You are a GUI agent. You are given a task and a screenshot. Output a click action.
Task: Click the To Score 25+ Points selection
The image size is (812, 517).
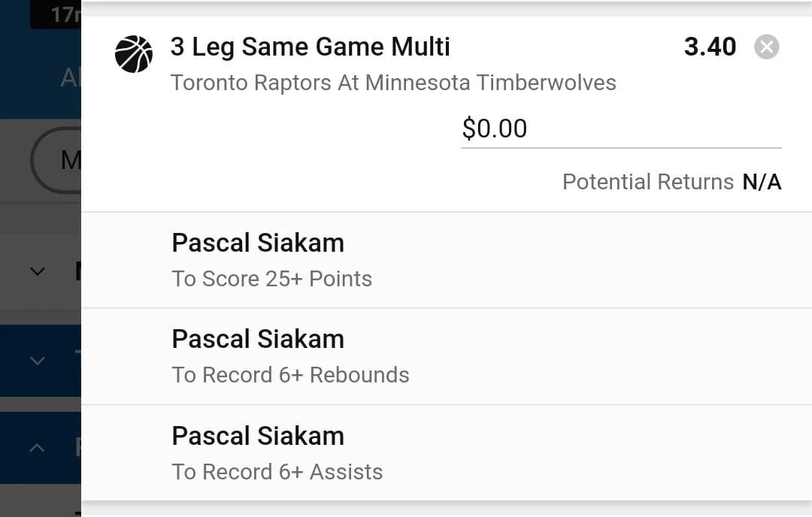[x=271, y=279]
